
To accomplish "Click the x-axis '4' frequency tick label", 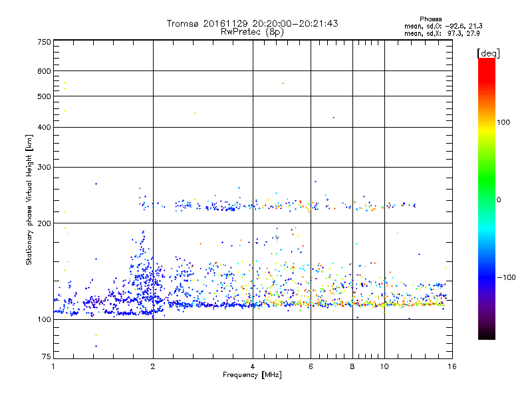I will pos(253,366).
